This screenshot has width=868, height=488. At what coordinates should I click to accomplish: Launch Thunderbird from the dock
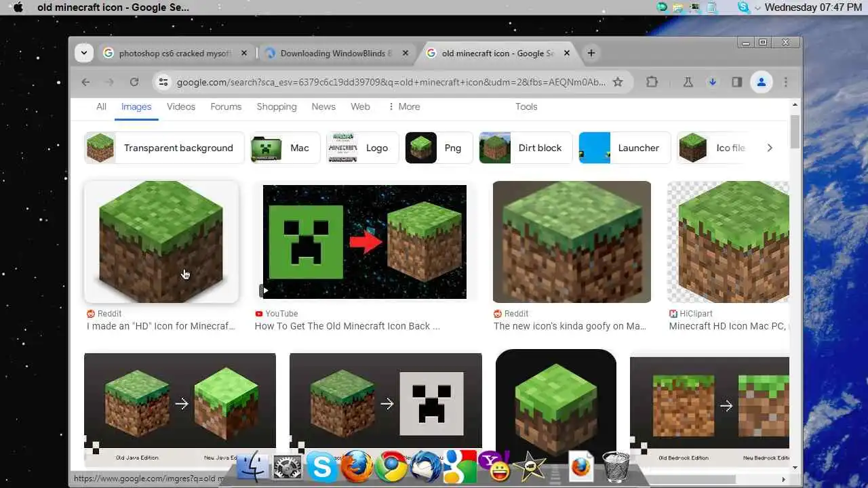click(x=426, y=467)
